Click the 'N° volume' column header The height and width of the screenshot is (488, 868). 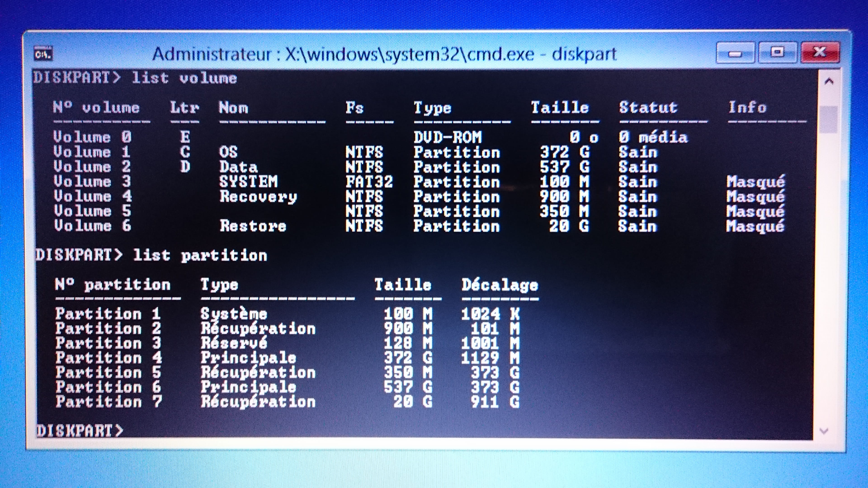(x=96, y=108)
